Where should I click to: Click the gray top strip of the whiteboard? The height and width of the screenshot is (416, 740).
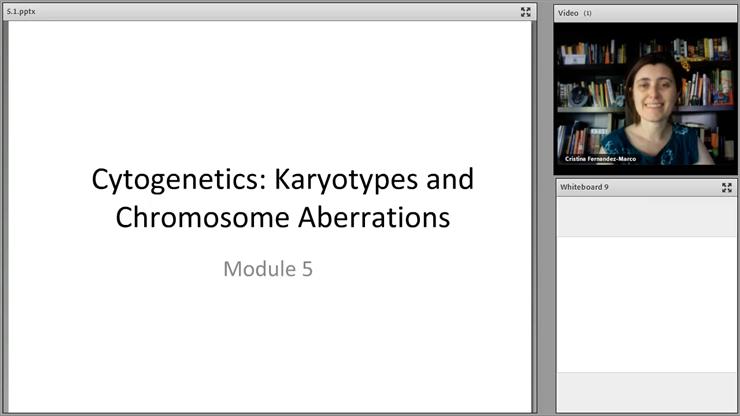(645, 216)
